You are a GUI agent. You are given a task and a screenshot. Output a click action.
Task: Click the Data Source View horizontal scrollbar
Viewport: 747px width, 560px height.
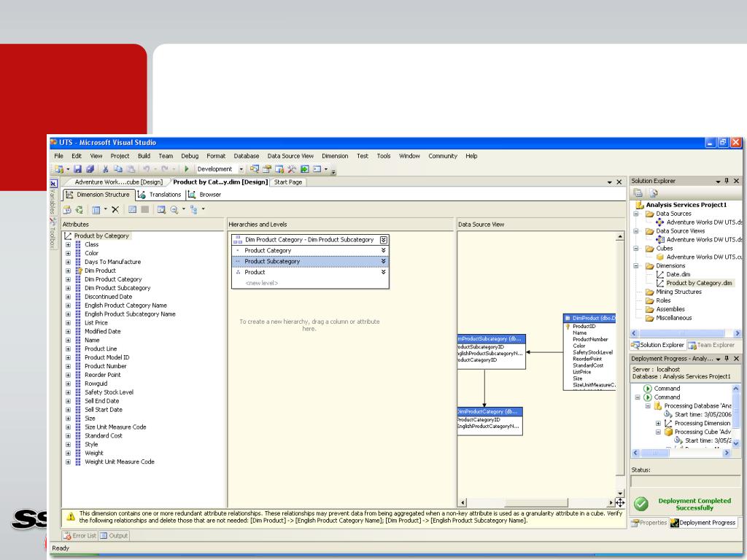coord(536,502)
